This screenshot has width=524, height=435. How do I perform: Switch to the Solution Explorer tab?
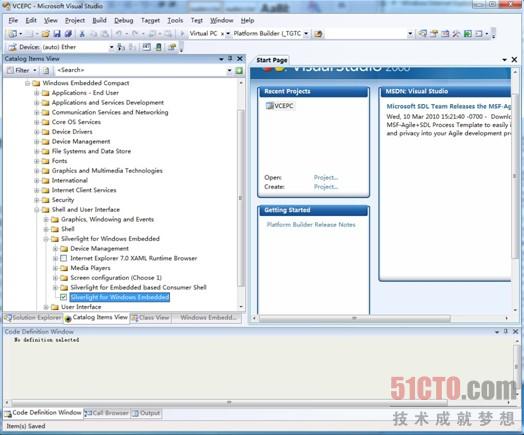(x=33, y=318)
